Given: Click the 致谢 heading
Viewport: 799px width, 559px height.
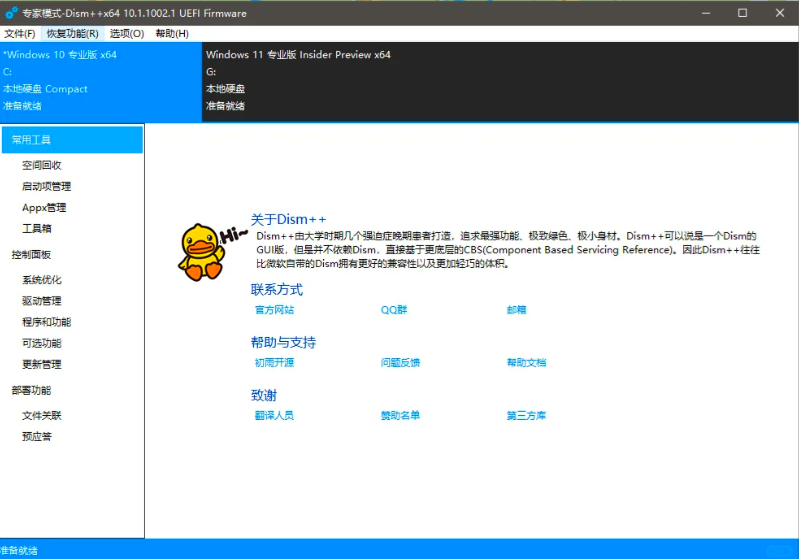Looking at the screenshot, I should [x=264, y=395].
